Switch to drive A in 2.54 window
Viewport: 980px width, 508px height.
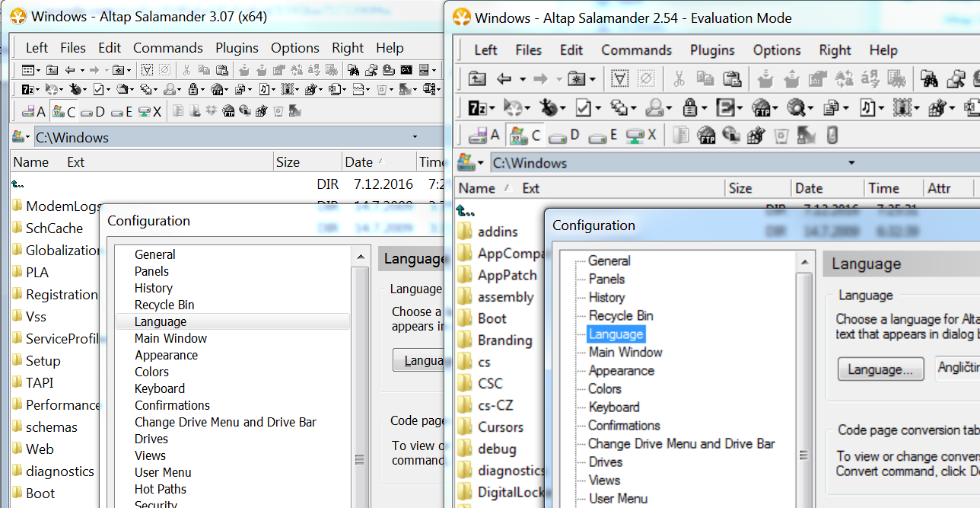[485, 136]
